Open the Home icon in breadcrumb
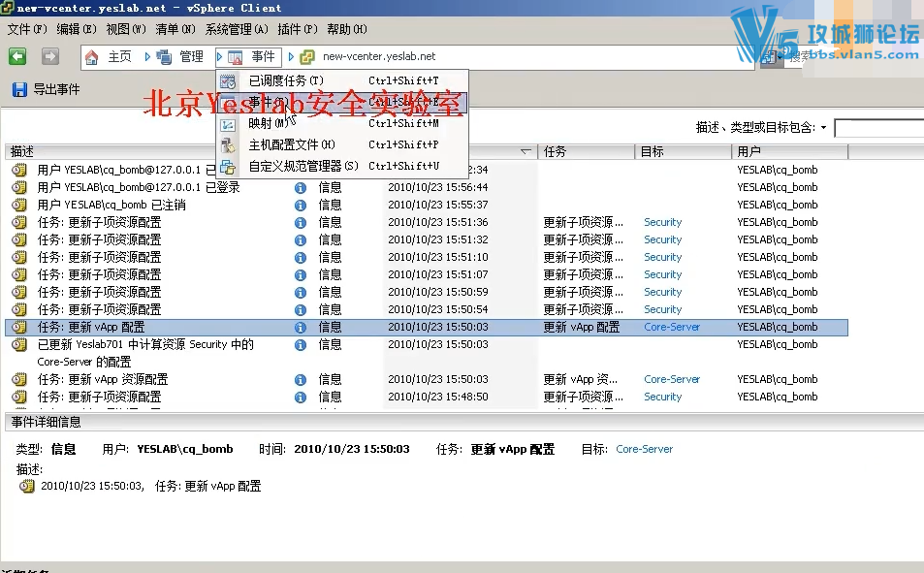The image size is (924, 573). 91,57
